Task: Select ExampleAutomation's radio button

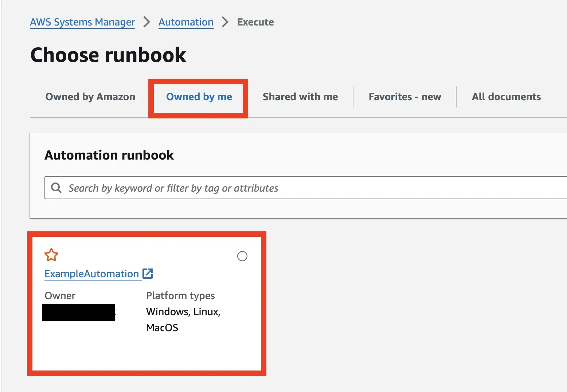Action: 242,256
